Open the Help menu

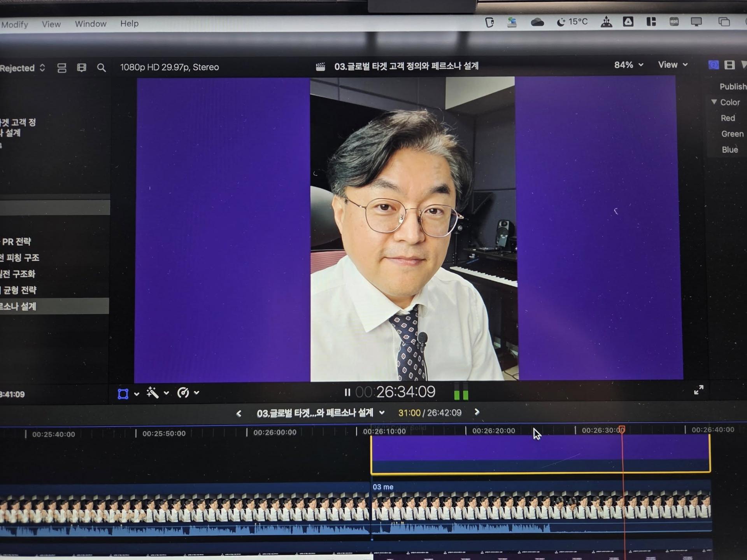129,23
